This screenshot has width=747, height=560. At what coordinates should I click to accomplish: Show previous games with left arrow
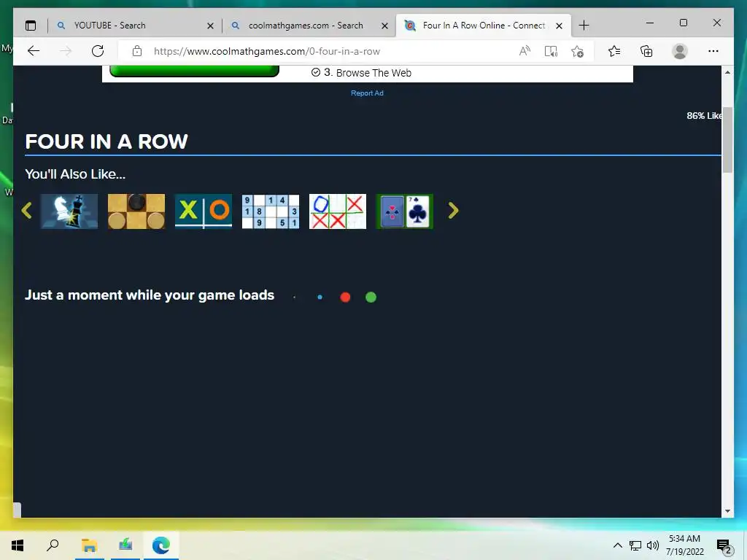click(x=27, y=211)
